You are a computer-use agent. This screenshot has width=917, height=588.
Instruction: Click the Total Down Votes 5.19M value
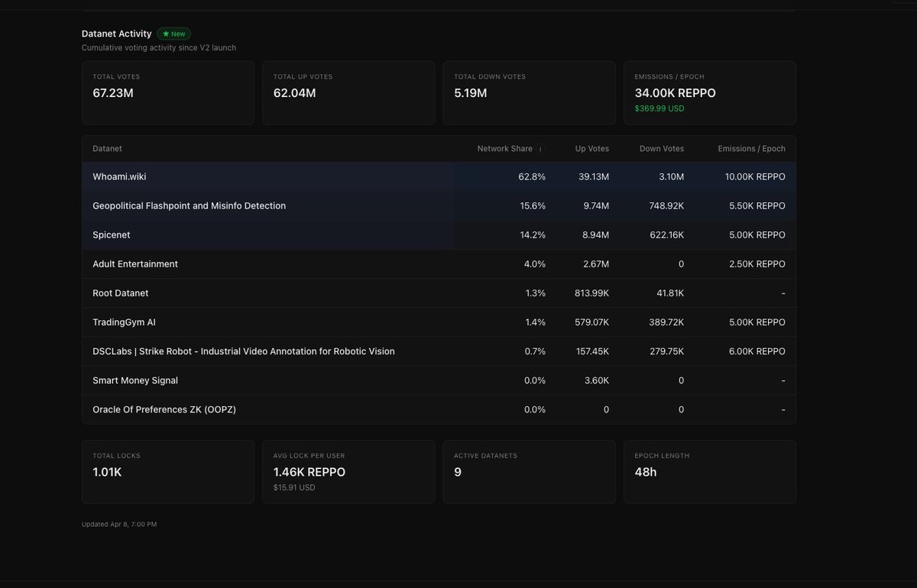470,93
